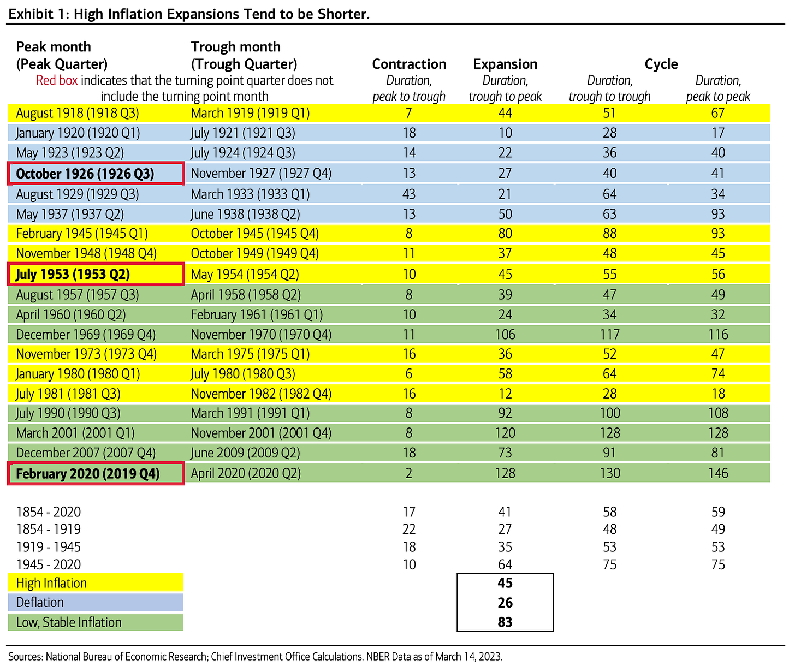Select the bold 'July 1953 (1953 Q2)' cell
This screenshot has height=672, width=795.
[96, 274]
